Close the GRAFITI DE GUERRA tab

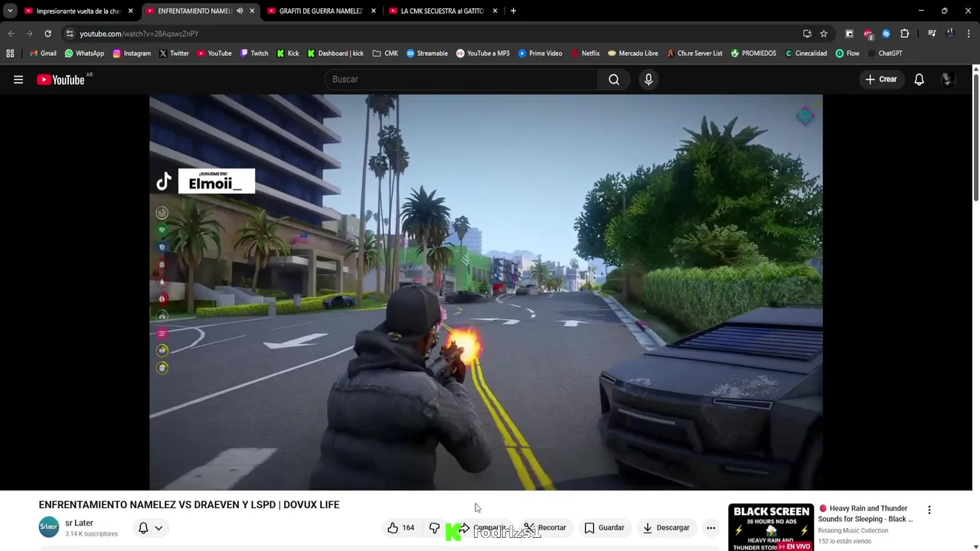374,11
